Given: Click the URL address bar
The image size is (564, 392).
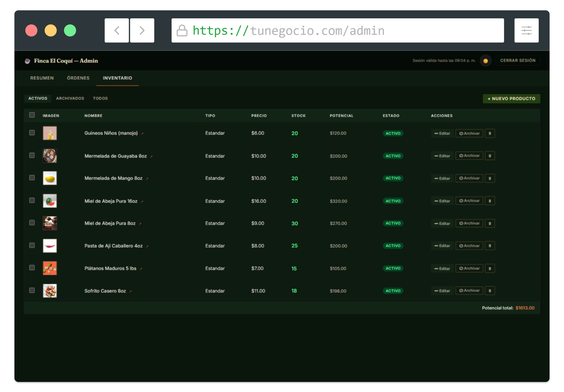Looking at the screenshot, I should [x=337, y=30].
